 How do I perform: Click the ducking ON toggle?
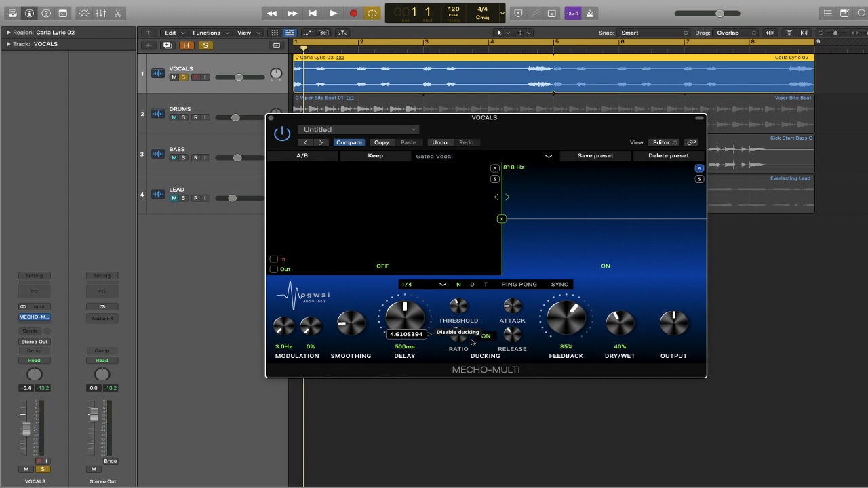[486, 336]
